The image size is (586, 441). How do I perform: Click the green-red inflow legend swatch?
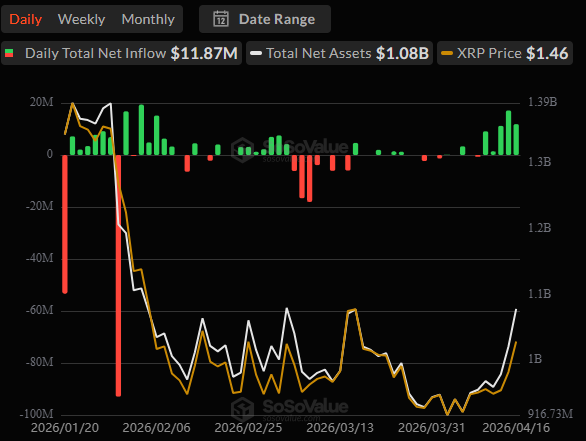tap(9, 53)
